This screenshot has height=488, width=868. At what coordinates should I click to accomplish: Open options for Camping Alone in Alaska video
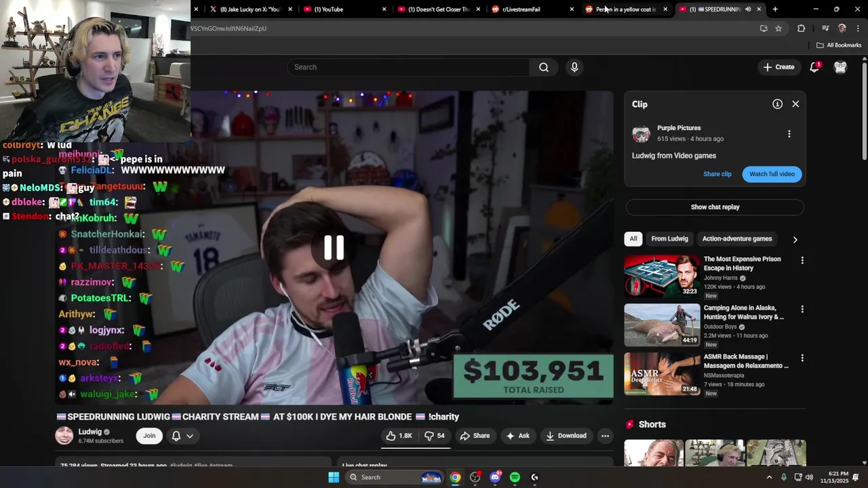pos(802,309)
